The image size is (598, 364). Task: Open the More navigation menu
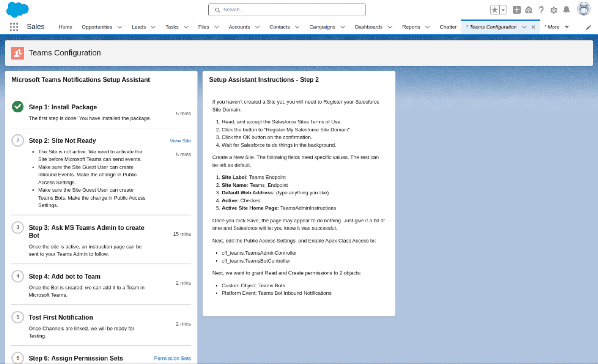click(x=557, y=27)
